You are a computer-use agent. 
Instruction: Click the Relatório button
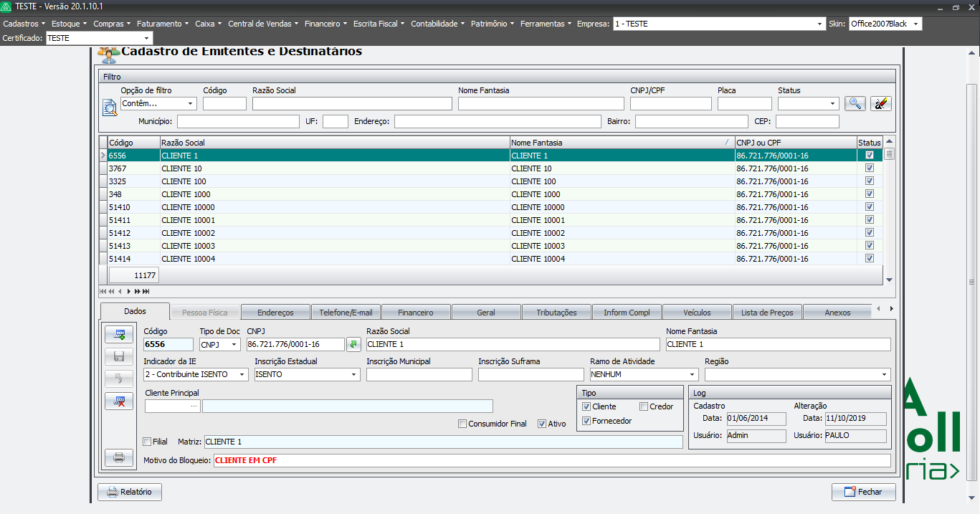click(x=130, y=492)
